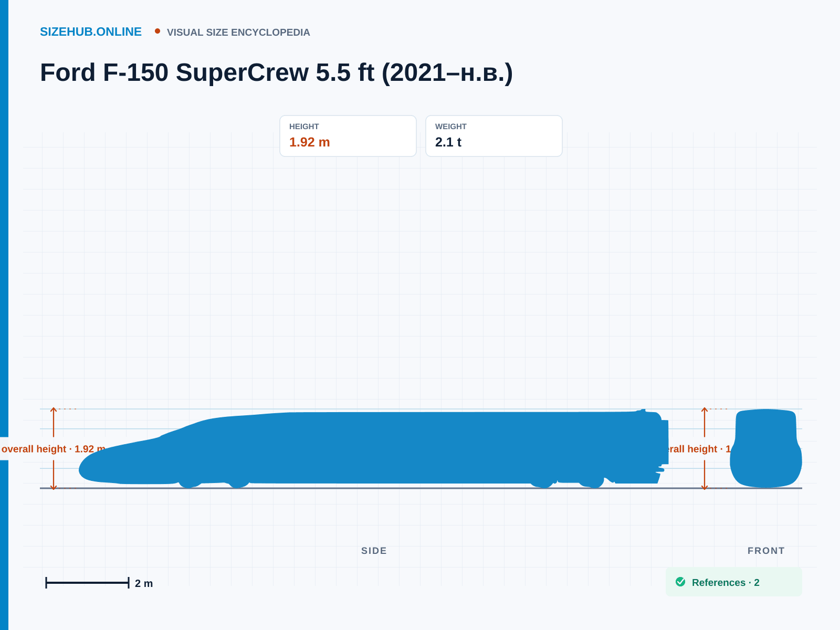The image size is (840, 630).
Task: Click the 2.1 t weight value
Action: pos(448,142)
